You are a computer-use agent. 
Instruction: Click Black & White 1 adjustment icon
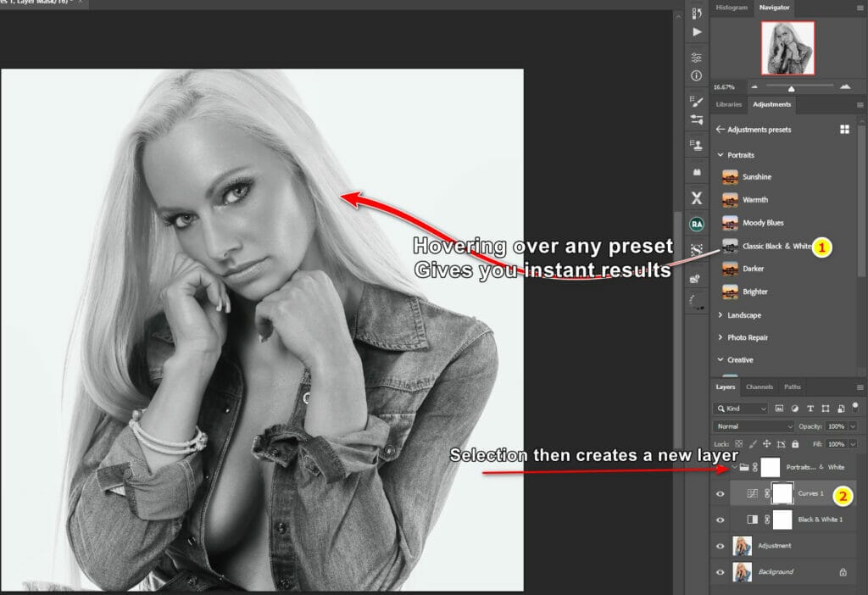(x=753, y=520)
